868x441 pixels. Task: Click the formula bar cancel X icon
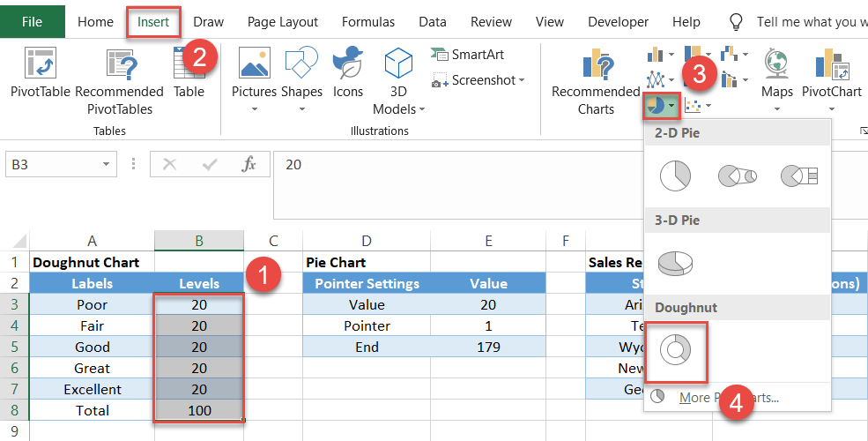[x=170, y=164]
